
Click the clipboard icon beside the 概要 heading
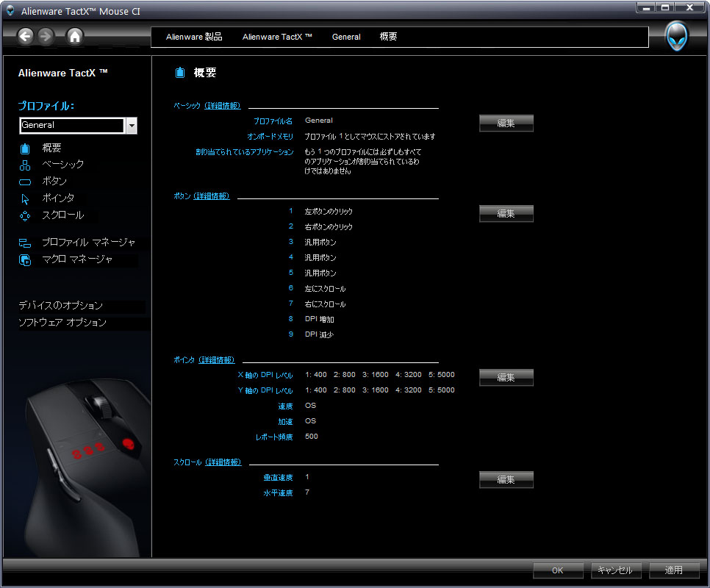click(x=180, y=73)
